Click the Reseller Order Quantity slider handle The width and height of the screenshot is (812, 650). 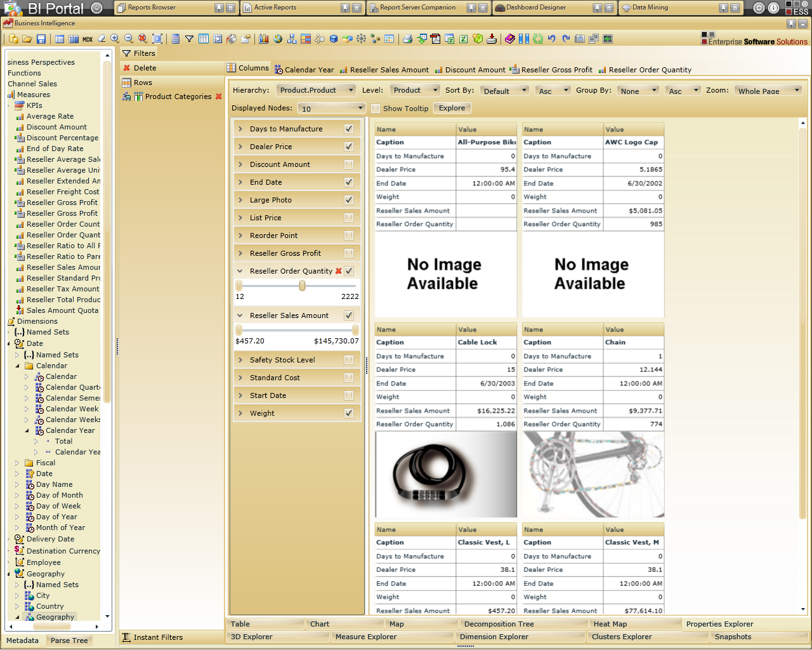click(302, 286)
